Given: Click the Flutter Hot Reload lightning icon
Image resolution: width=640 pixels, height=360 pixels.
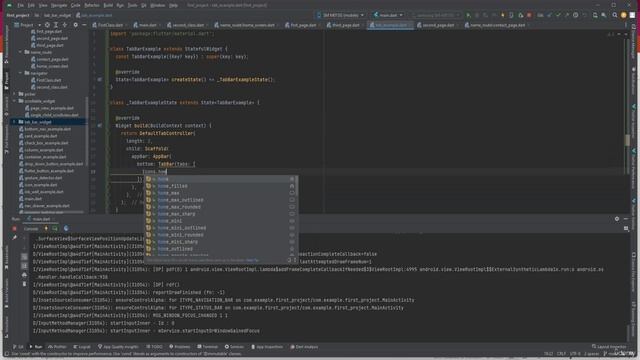Looking at the screenshot, I should (502, 15).
